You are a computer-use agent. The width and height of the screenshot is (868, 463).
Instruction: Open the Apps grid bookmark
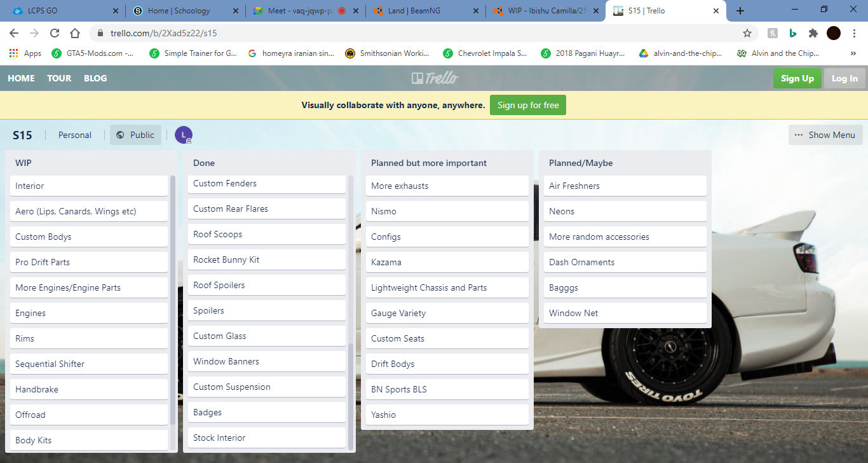click(25, 53)
